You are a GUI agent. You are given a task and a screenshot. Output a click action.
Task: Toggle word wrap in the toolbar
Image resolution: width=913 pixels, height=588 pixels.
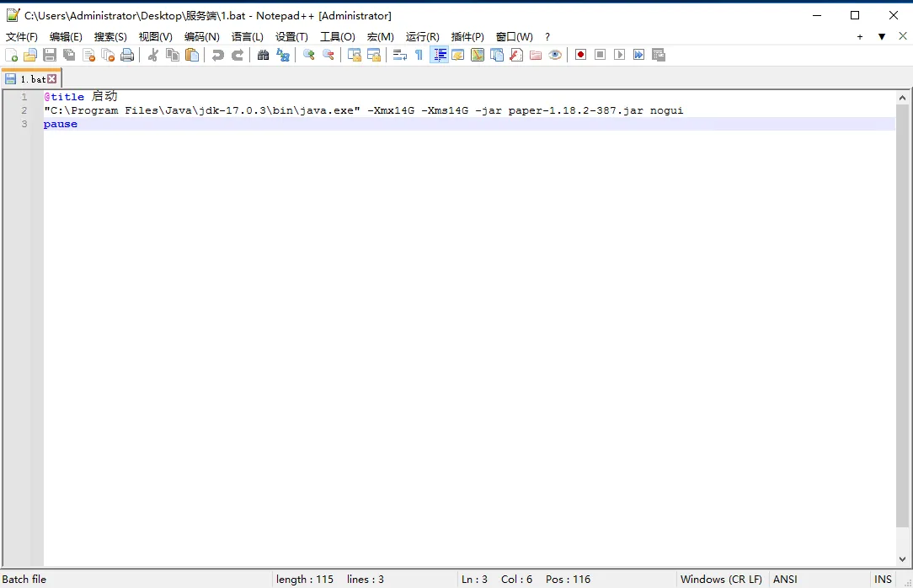[x=400, y=55]
